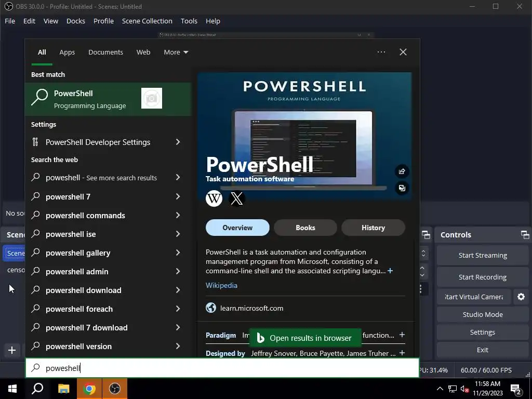Open OBS Settings from Controls panel
Screen dimensions: 532x399
pyautogui.click(x=483, y=332)
